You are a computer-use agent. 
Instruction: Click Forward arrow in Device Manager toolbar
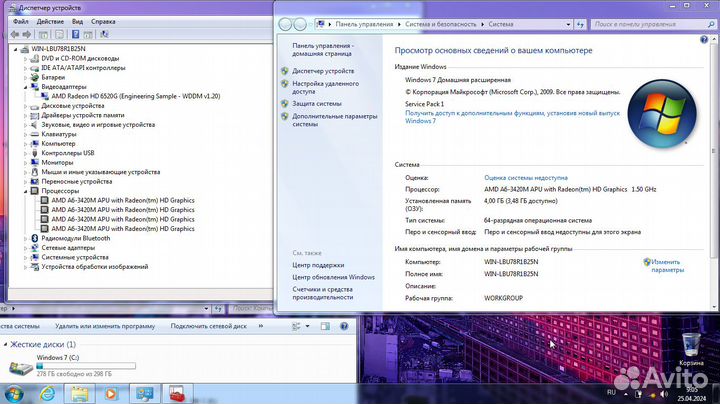27,34
